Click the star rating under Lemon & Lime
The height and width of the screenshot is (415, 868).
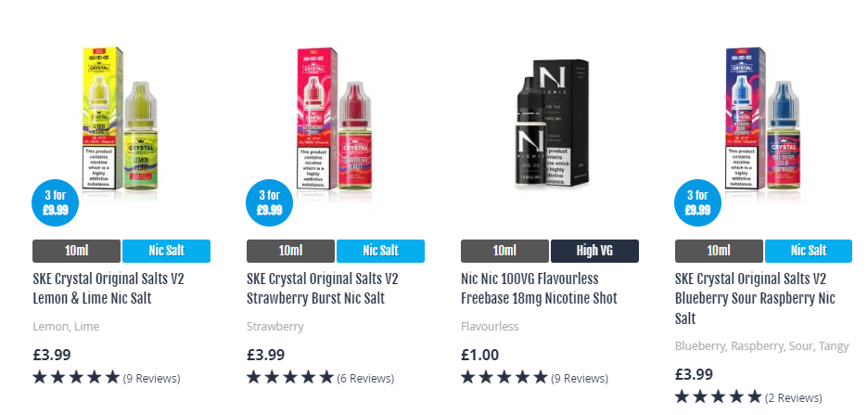click(76, 378)
